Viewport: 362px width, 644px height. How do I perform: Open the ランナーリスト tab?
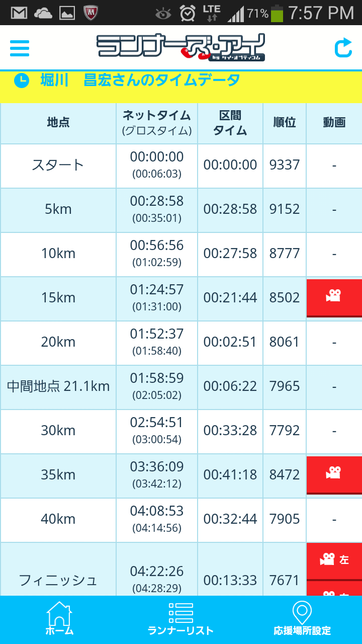(x=180, y=619)
